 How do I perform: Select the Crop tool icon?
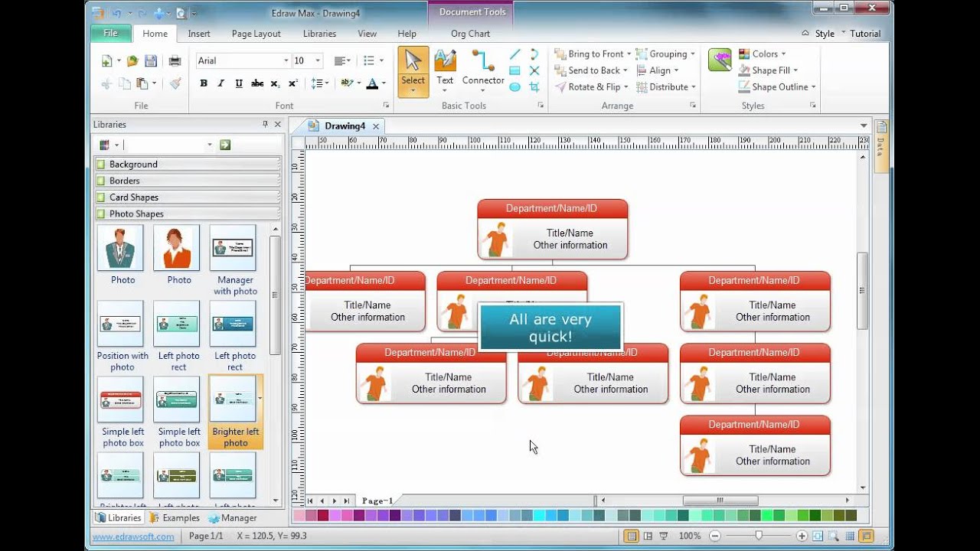[534, 87]
